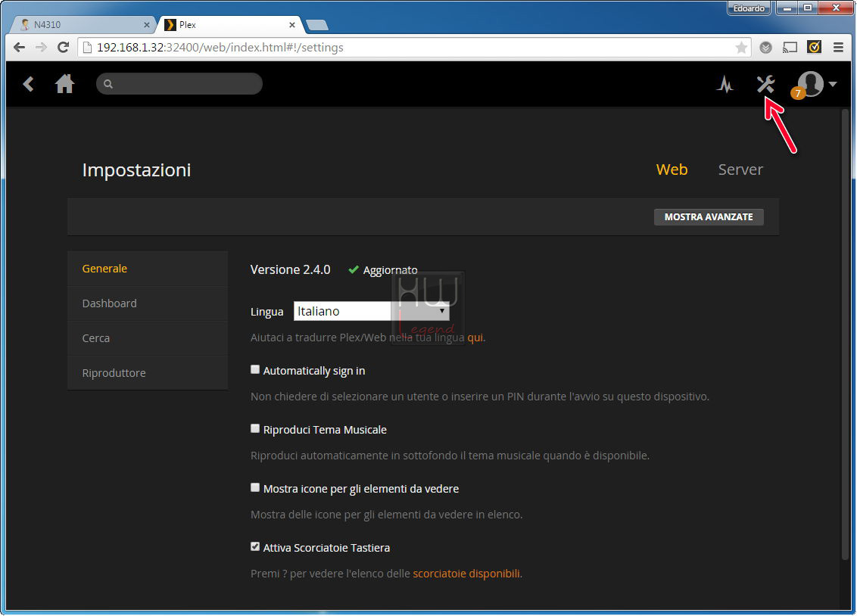Open scorciatoie disponibili link
857x616 pixels.
(466, 574)
